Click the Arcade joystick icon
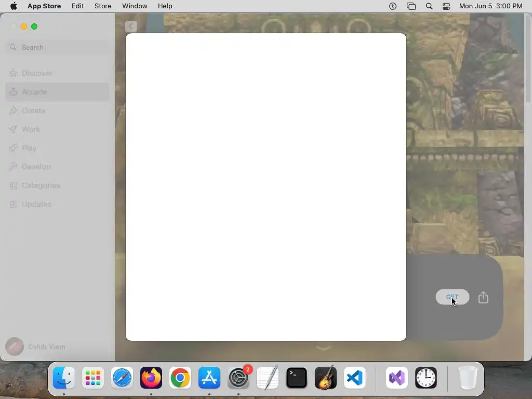 pos(13,91)
